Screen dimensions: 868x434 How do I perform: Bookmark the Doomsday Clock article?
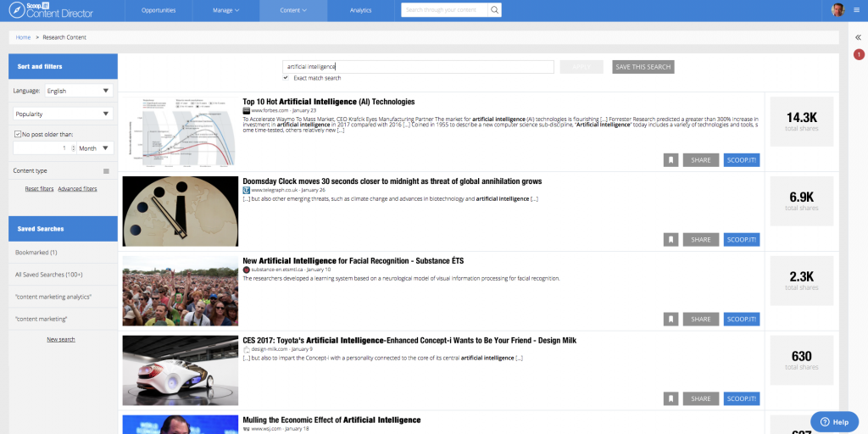coord(670,240)
